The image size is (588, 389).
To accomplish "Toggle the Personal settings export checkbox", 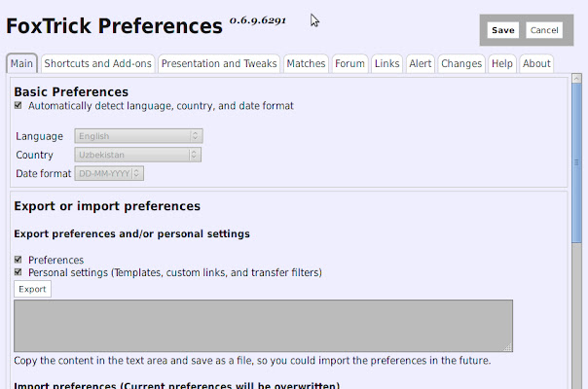I will point(18,273).
